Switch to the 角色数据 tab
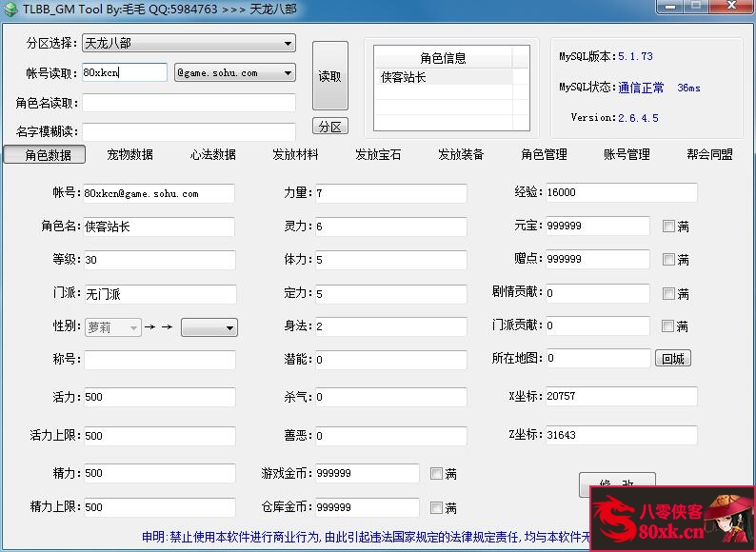Viewport: 756px width, 552px height. 45,155
